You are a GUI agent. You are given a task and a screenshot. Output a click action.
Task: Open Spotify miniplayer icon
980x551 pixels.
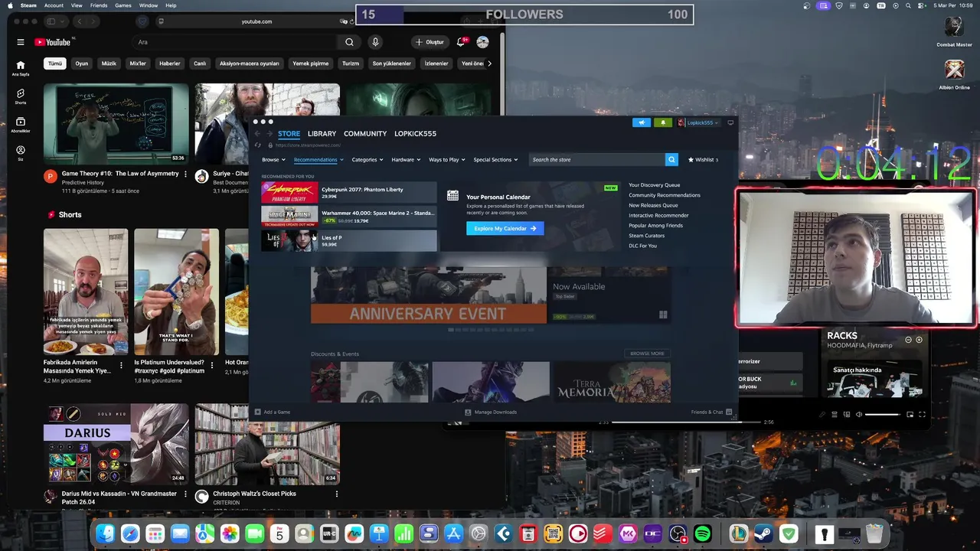(x=910, y=414)
